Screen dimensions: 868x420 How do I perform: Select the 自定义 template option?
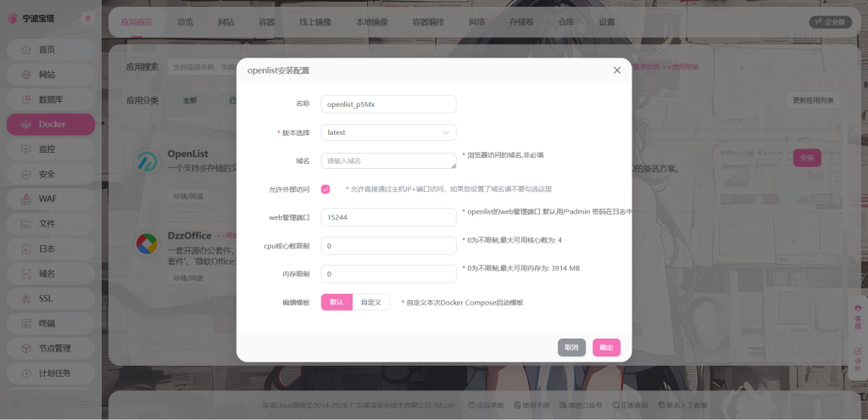point(370,302)
